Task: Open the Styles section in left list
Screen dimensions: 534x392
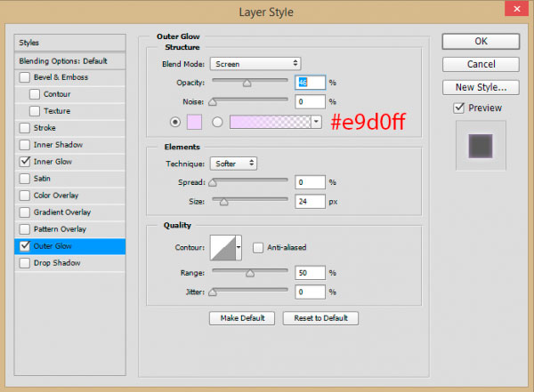Action: 69,43
